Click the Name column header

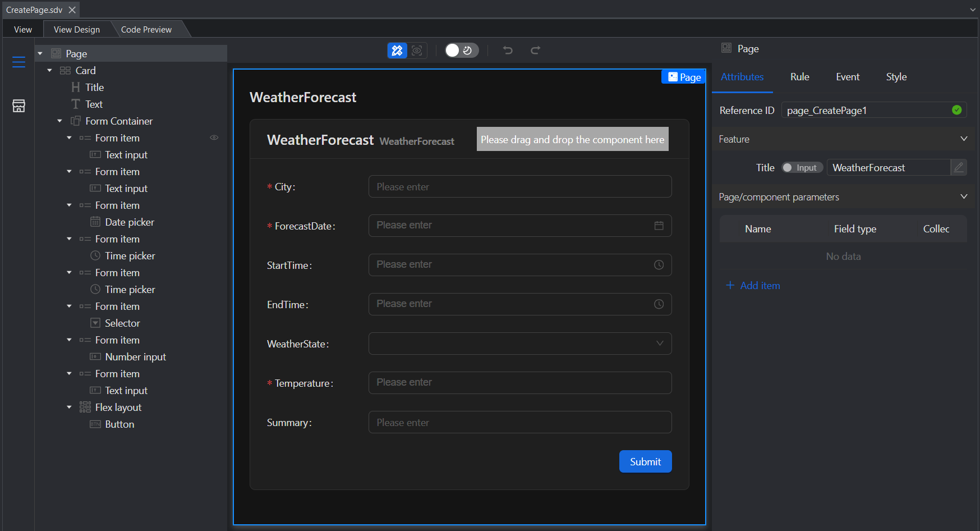758,228
